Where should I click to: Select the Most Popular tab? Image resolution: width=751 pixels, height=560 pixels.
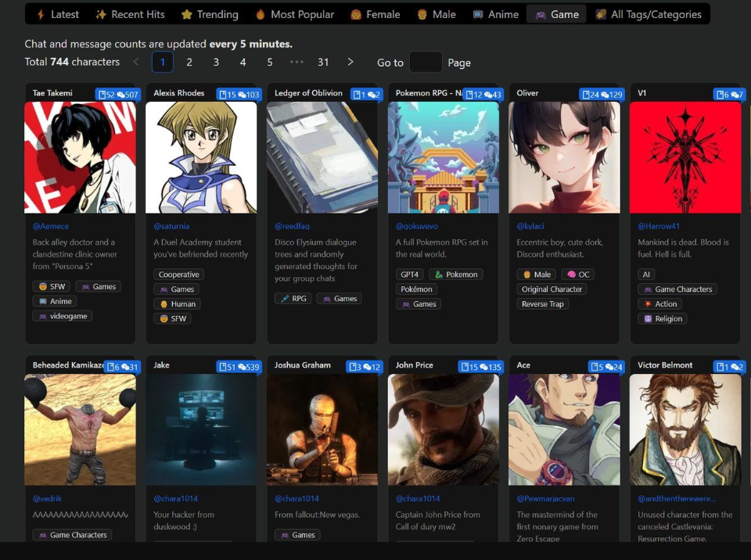pos(295,14)
